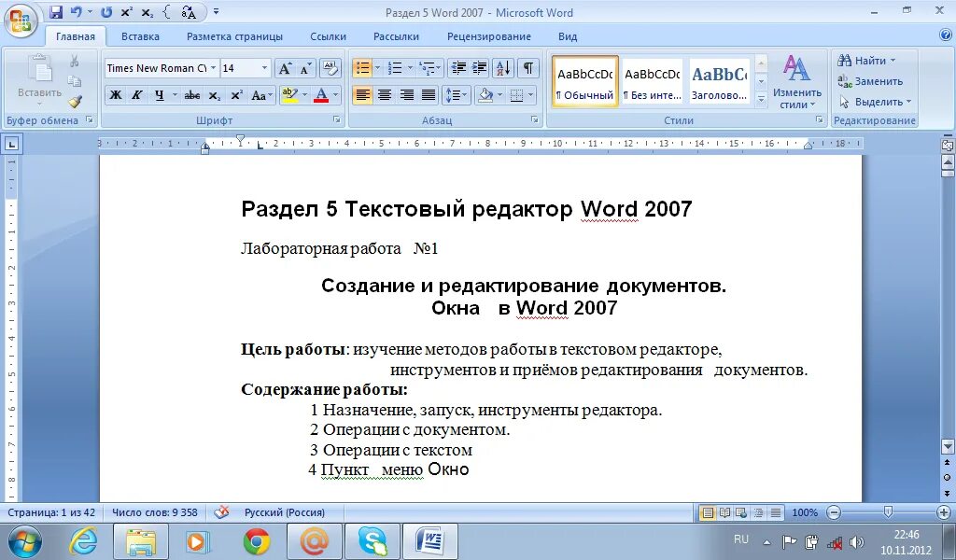Screen dimensions: 956x560
Task: Click the Office button
Action: pos(21,21)
